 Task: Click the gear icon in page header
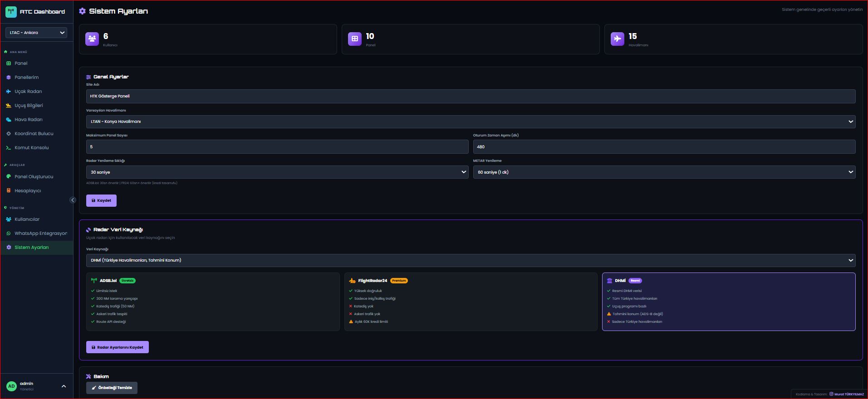point(82,11)
